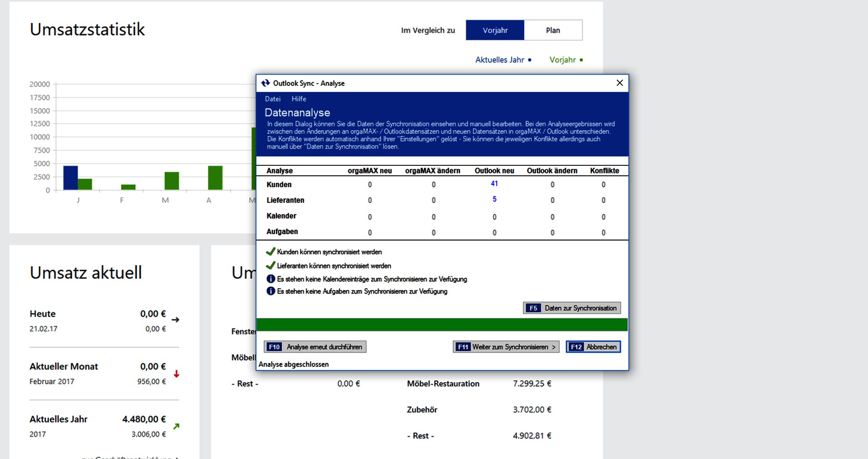
Task: Click the Kunden row label
Action: pos(279,185)
